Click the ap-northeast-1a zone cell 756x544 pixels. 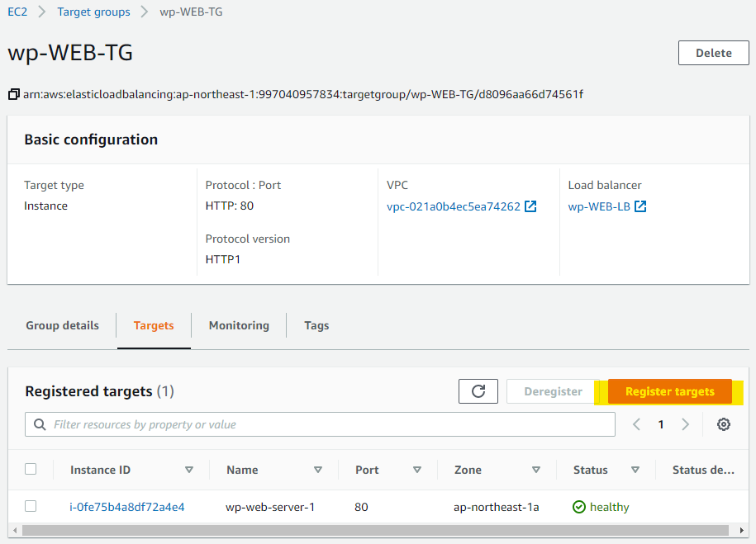click(496, 507)
